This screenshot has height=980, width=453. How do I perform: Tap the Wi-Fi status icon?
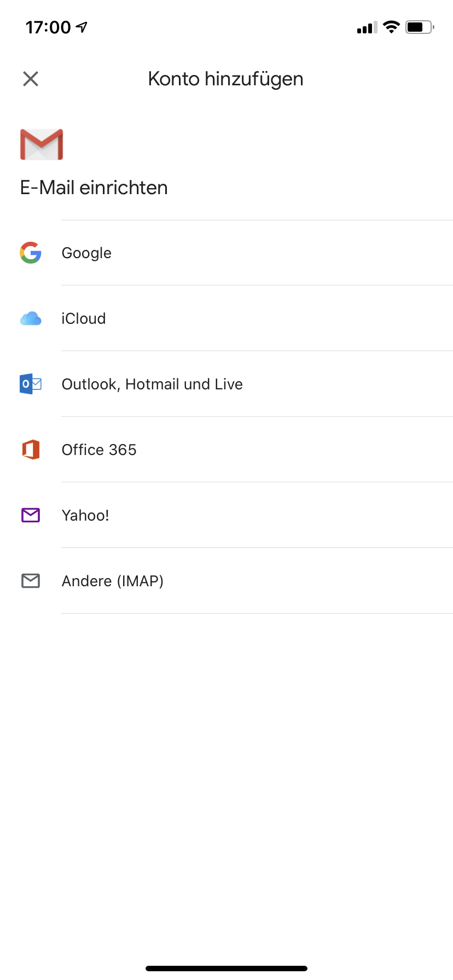pos(391,27)
